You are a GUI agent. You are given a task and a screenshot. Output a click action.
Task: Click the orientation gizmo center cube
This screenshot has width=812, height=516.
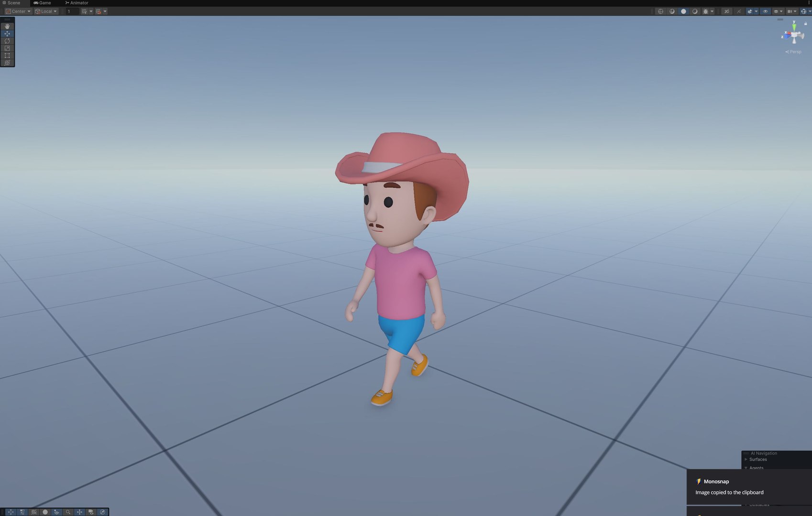point(794,35)
